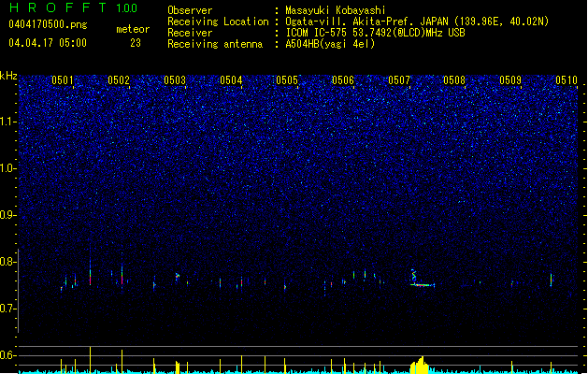The height and width of the screenshot is (374, 588).
Task: Click the Observer label
Action: pos(190,10)
